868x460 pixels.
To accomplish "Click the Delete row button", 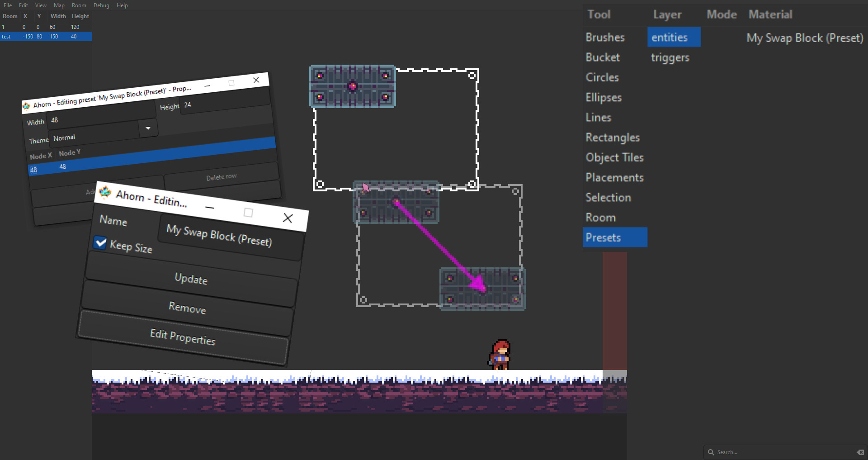I will point(221,176).
